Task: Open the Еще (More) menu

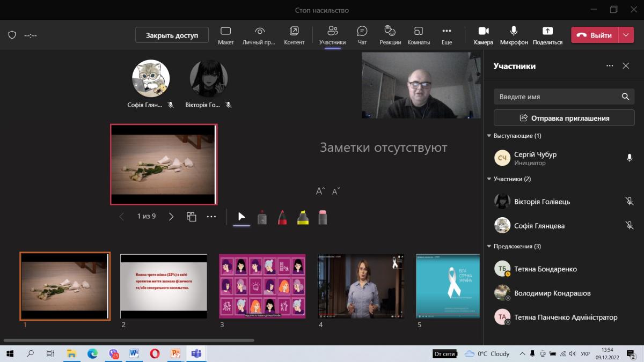Action: click(x=447, y=35)
